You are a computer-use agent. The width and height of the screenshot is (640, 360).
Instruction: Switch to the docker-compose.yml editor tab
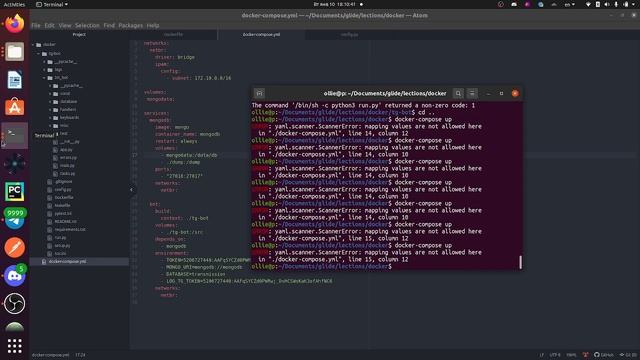click(x=261, y=35)
